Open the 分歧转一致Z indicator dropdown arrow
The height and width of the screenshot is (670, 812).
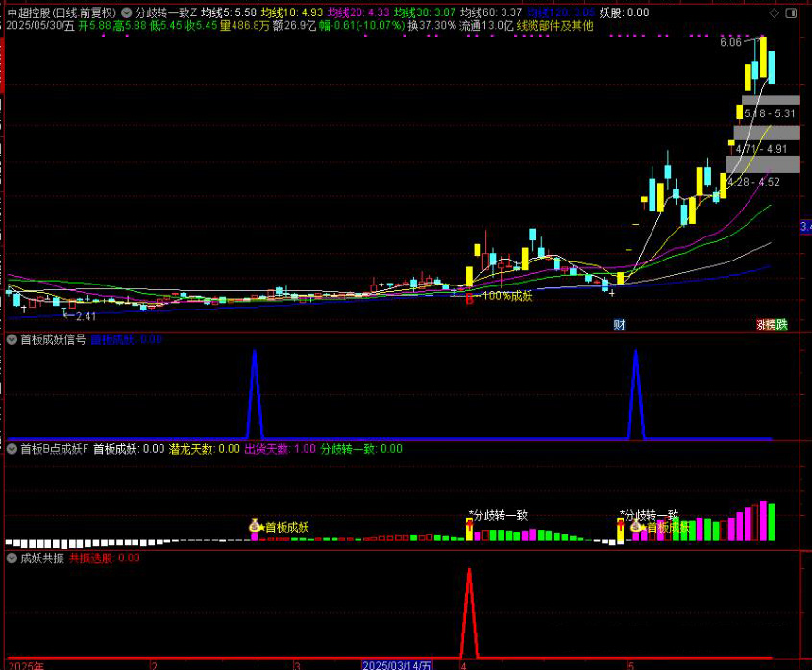(127, 12)
